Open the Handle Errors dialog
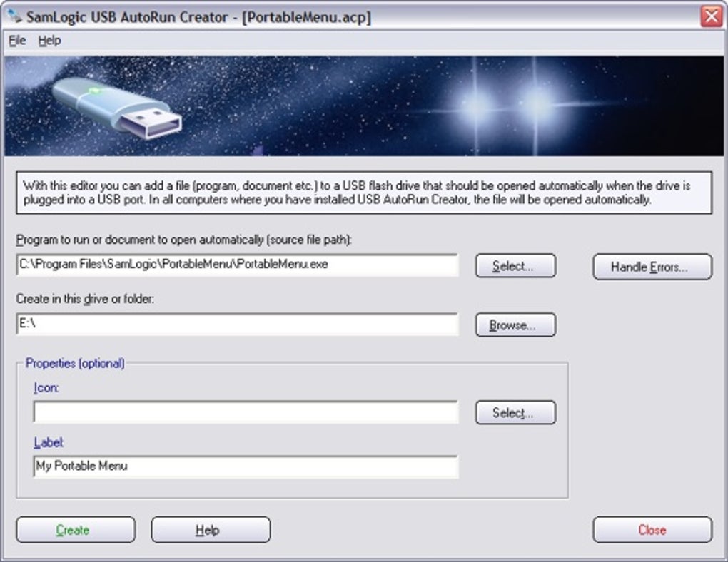This screenshot has width=728, height=562. click(652, 267)
